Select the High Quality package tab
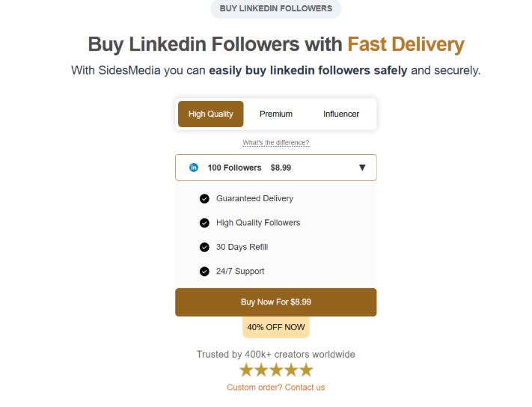Viewport: 532px width, 407px height. click(x=211, y=114)
